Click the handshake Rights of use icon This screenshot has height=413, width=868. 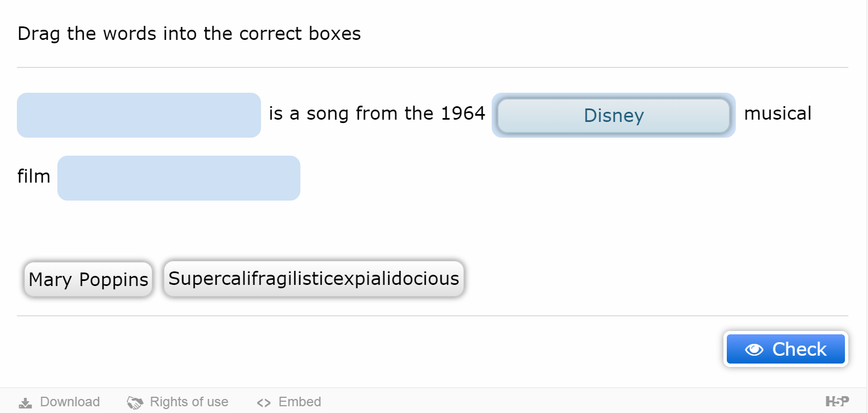135,402
